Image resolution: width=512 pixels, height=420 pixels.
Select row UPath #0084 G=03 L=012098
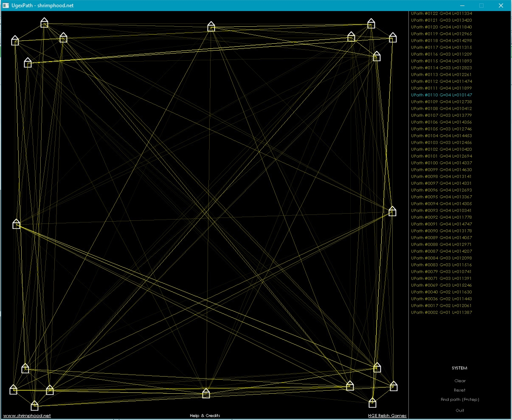442,258
